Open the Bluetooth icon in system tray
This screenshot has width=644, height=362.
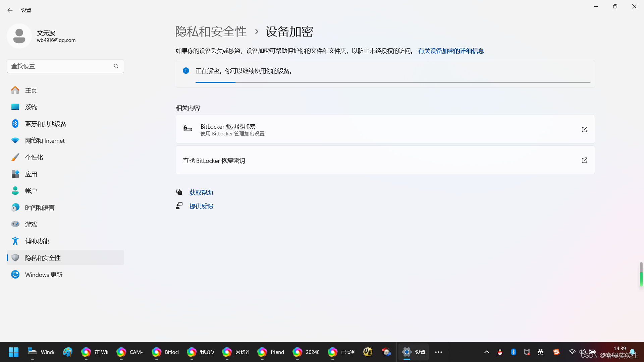pyautogui.click(x=513, y=352)
